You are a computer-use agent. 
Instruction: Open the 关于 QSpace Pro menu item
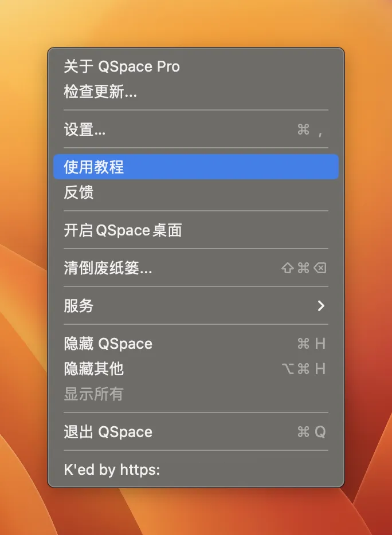click(x=196, y=66)
